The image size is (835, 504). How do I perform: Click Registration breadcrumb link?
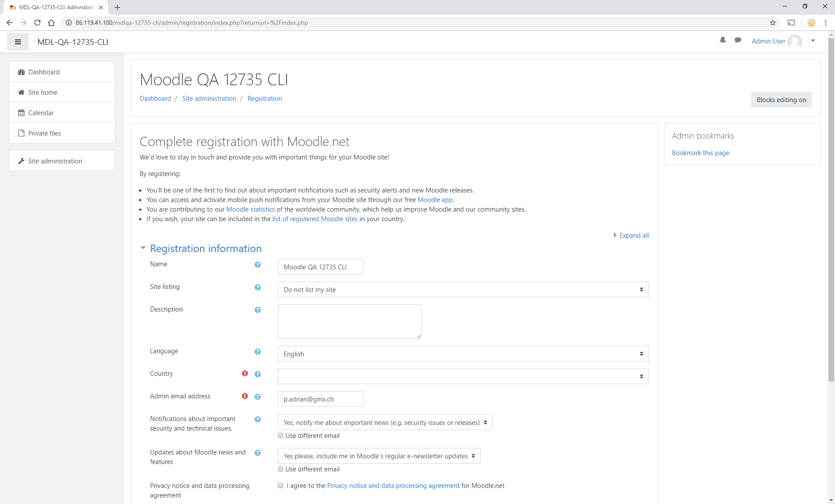tap(264, 99)
